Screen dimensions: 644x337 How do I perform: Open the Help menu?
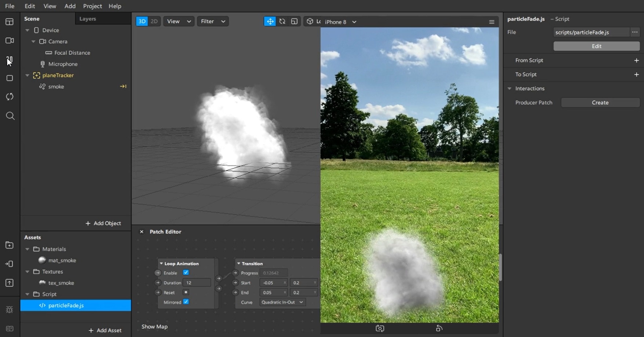tap(115, 6)
